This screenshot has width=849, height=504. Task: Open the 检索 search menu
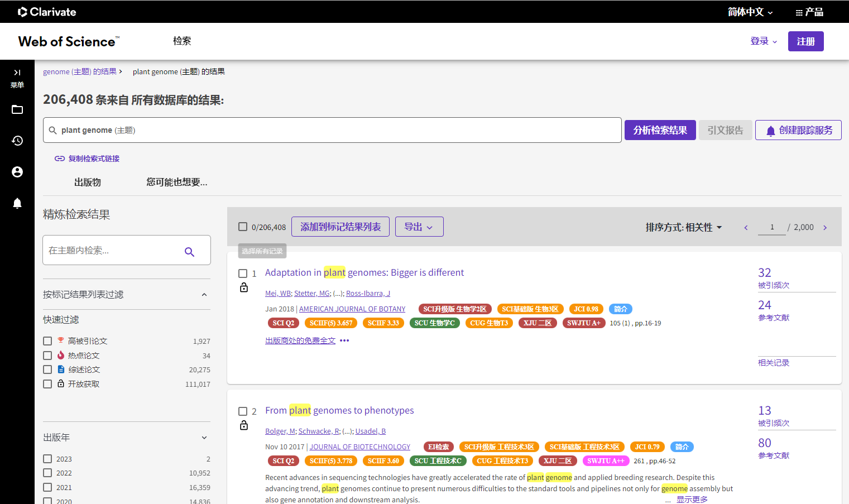182,41
